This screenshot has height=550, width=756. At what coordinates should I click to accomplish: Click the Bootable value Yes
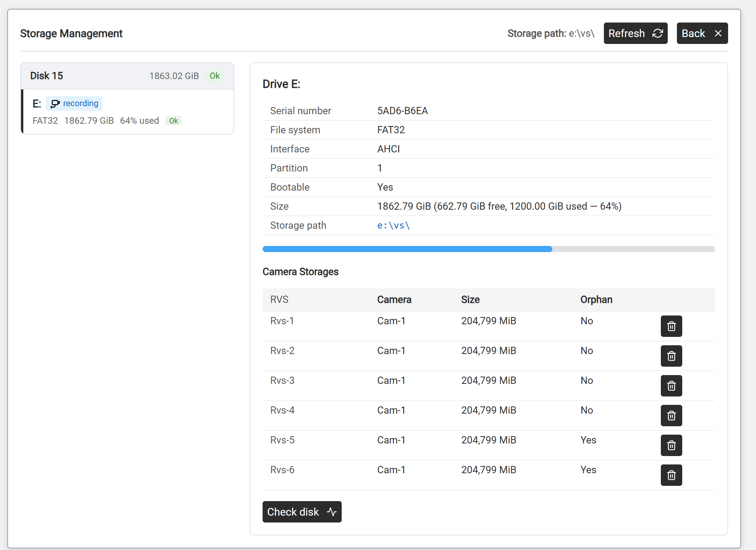385,187
